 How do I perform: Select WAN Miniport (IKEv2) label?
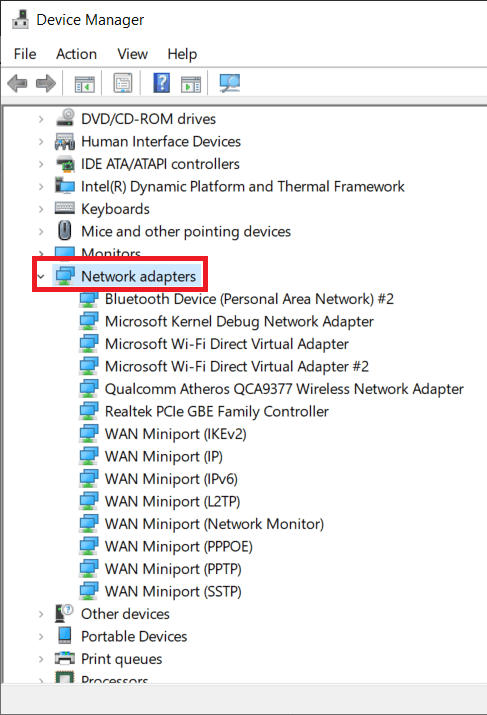tap(176, 434)
